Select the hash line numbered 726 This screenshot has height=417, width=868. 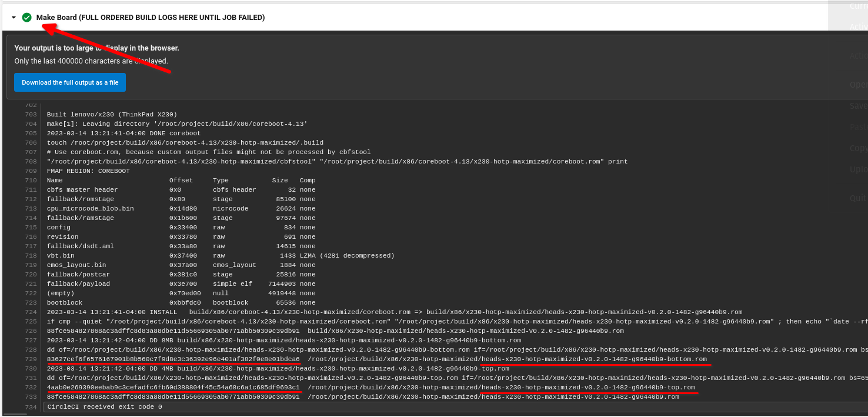pos(335,331)
